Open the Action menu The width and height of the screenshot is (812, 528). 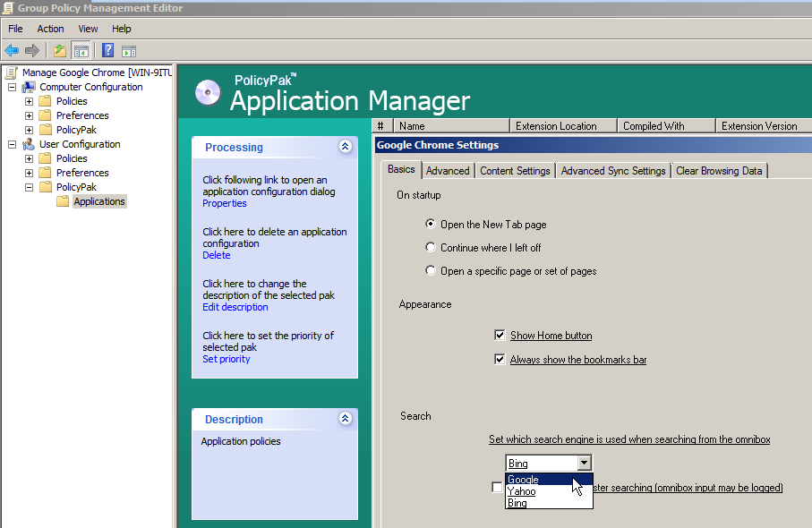[50, 29]
